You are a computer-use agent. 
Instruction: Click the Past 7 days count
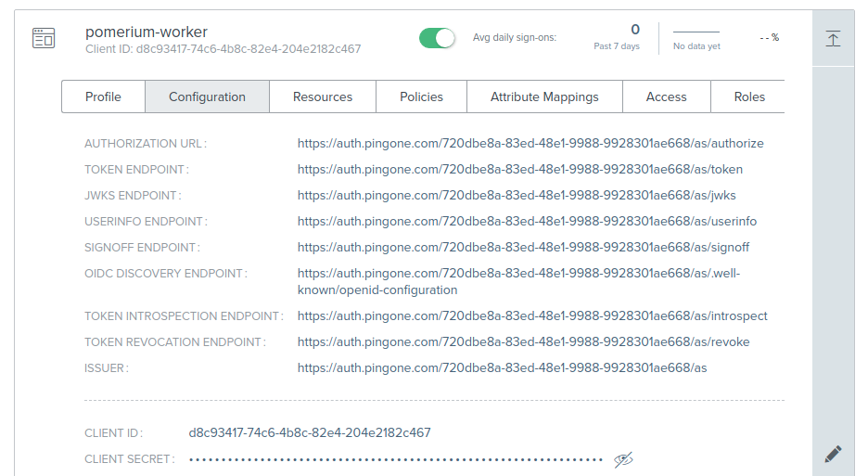635,30
